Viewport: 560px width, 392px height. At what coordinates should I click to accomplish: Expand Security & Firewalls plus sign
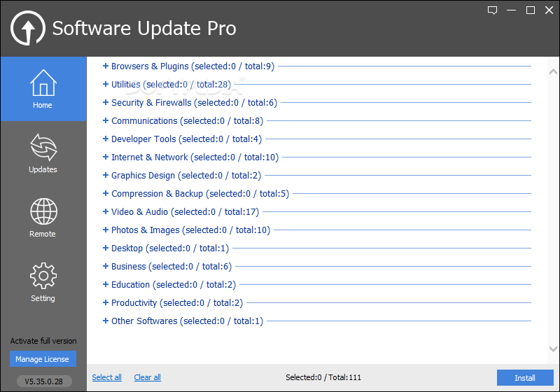point(106,102)
